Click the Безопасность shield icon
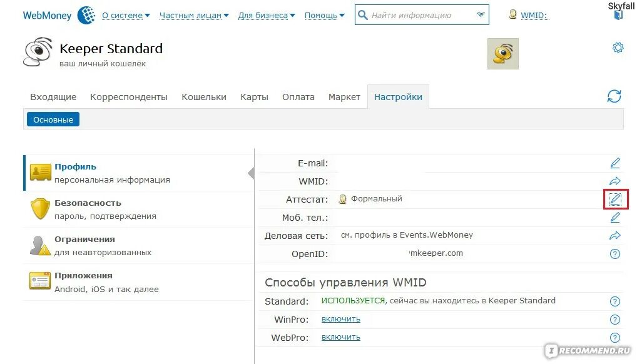 (x=40, y=209)
